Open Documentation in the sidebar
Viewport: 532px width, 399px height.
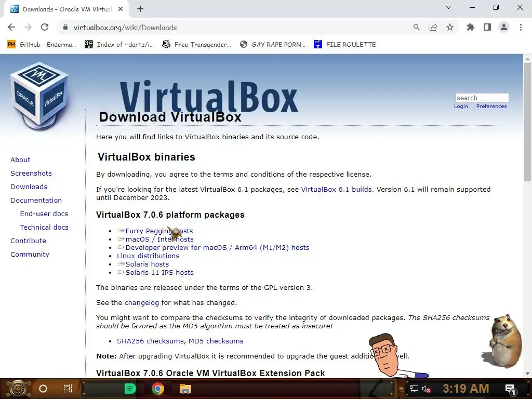click(36, 200)
